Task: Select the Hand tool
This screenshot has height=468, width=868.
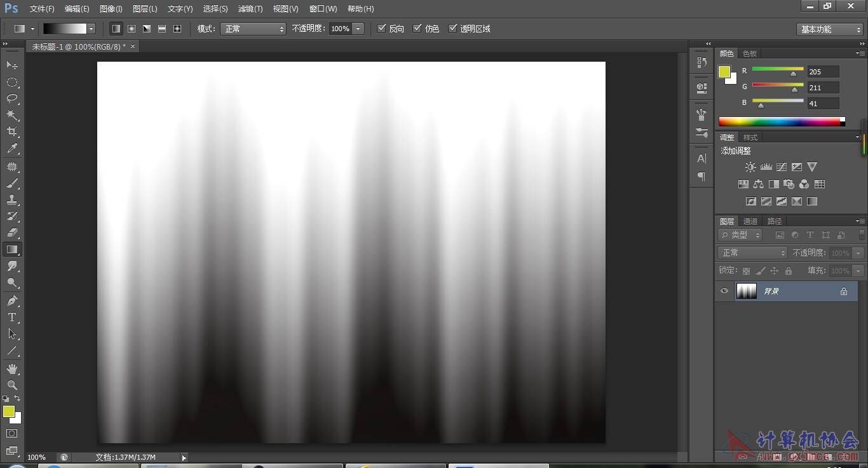Action: tap(12, 368)
